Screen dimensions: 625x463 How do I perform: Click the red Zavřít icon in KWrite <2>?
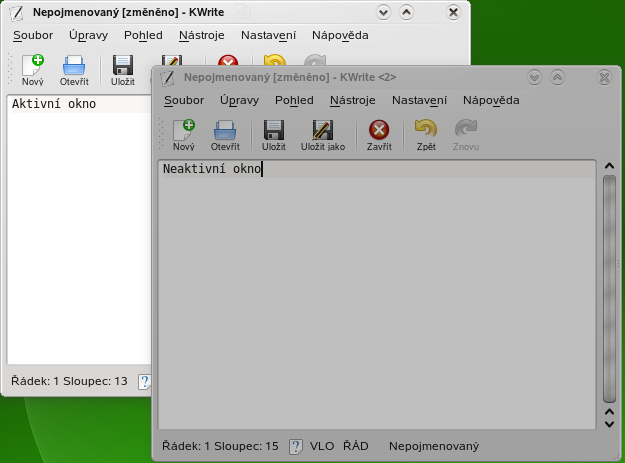coord(379,131)
